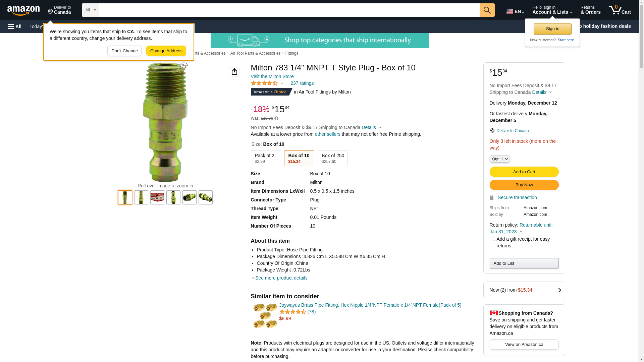Select the third product thumbnail (red box)
Screen dimensions: 644x362
pyautogui.click(x=157, y=197)
